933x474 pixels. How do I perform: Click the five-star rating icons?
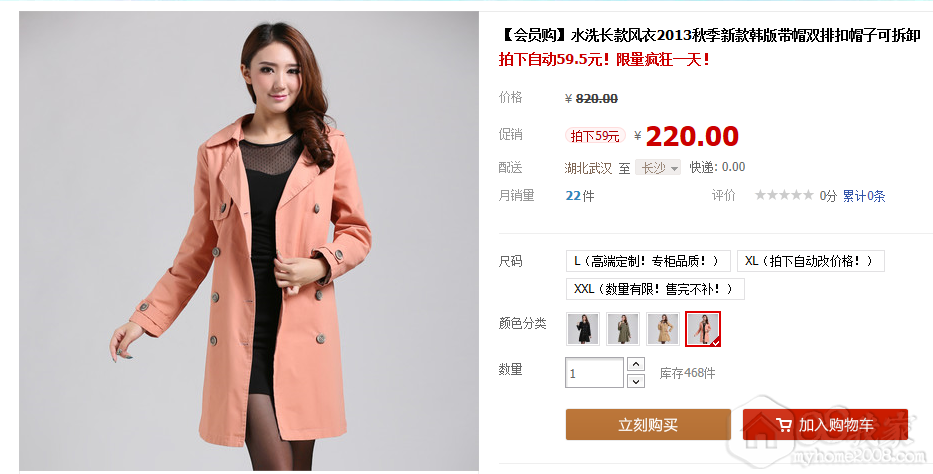point(784,195)
